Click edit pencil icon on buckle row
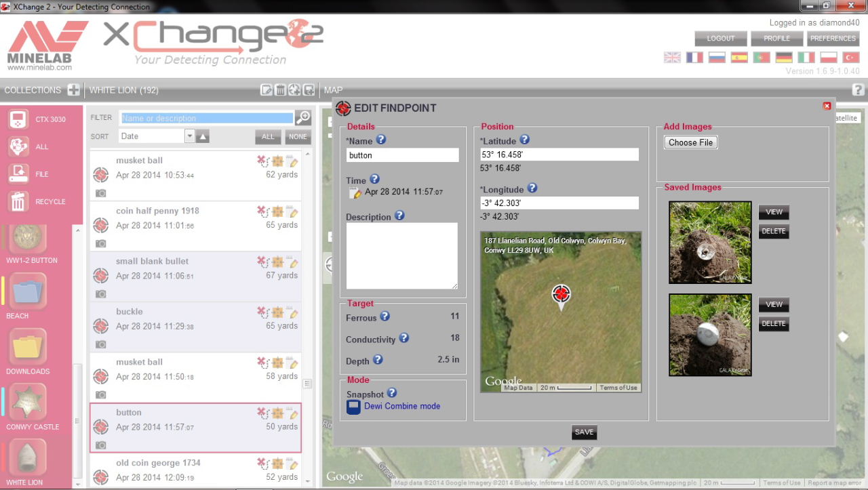The height and width of the screenshot is (490, 868). (x=292, y=312)
